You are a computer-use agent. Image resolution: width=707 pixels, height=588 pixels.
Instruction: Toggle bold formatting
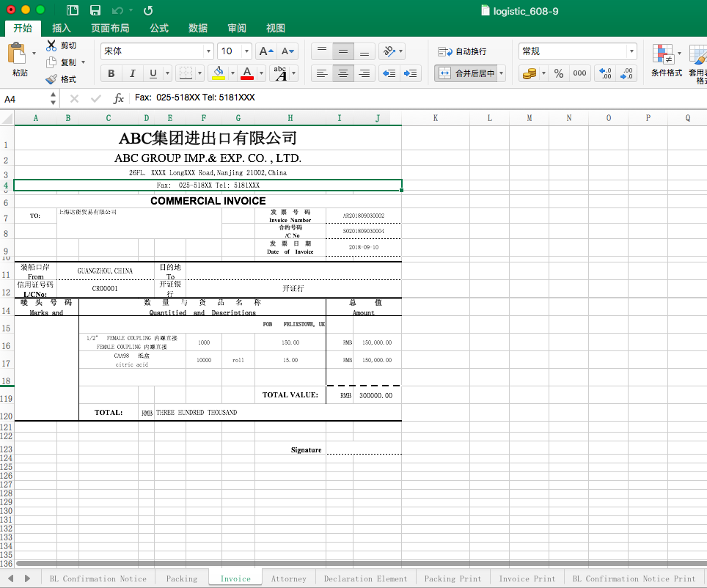[111, 73]
